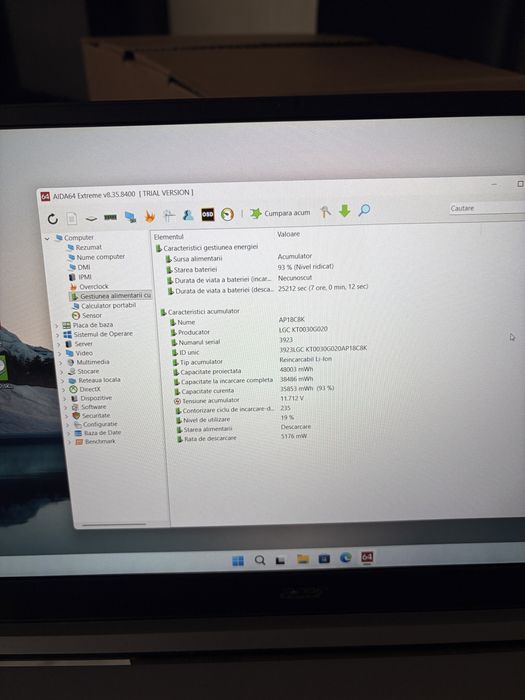Expand the DirectX tree node
Image resolution: width=525 pixels, height=700 pixels.
coord(64,390)
